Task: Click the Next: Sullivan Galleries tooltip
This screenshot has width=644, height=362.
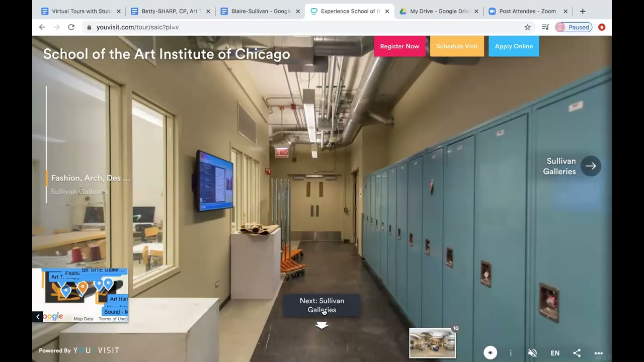Action: (322, 305)
